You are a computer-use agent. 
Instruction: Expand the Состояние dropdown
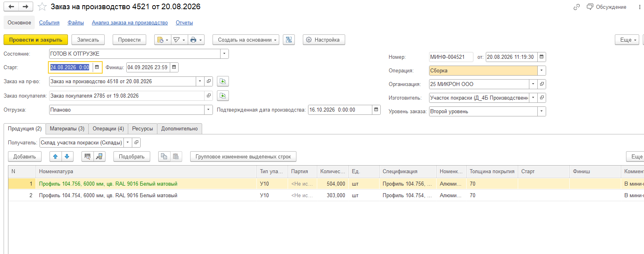click(x=225, y=54)
